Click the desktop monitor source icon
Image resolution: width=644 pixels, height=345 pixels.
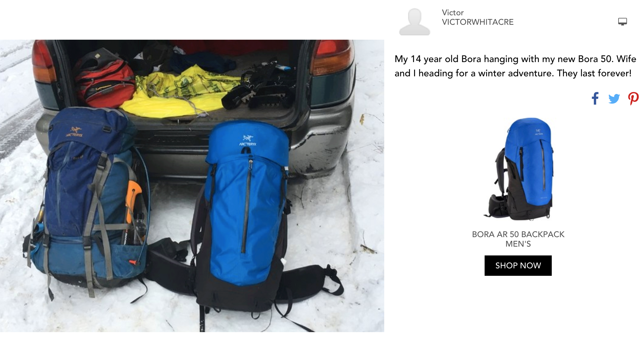622,22
